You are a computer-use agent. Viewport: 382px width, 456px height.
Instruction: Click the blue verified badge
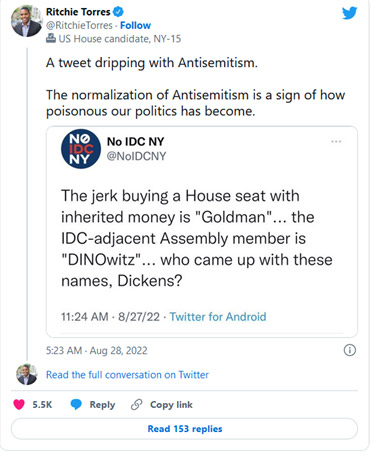[x=118, y=12]
